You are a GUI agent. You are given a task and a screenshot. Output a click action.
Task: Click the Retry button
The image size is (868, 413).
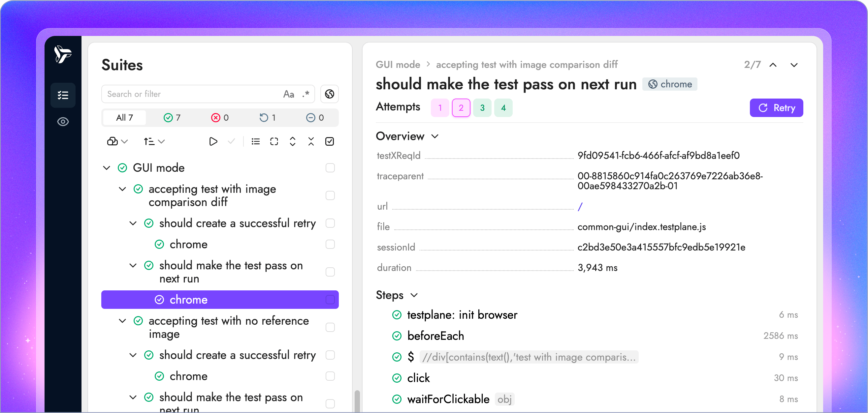click(x=776, y=108)
